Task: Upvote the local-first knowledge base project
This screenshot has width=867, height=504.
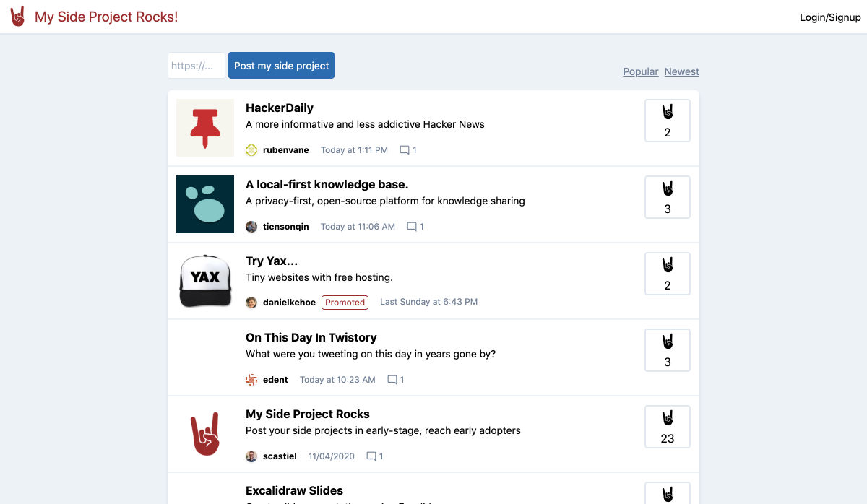Action: [x=668, y=197]
